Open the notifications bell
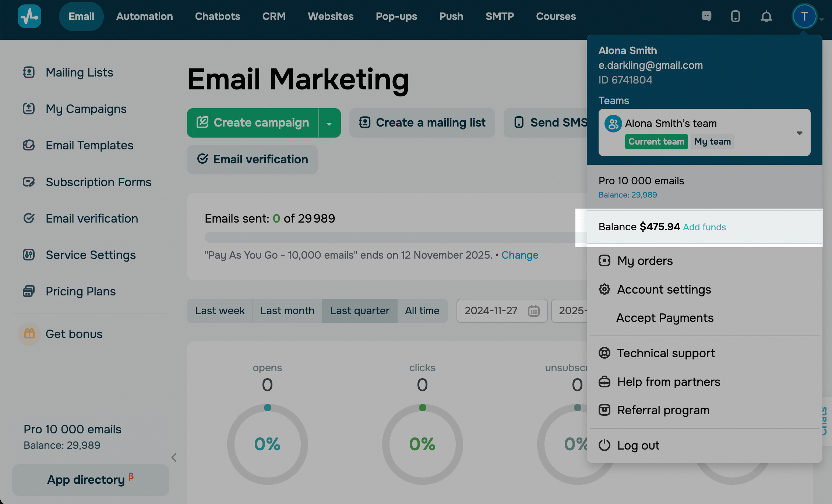 point(766,16)
